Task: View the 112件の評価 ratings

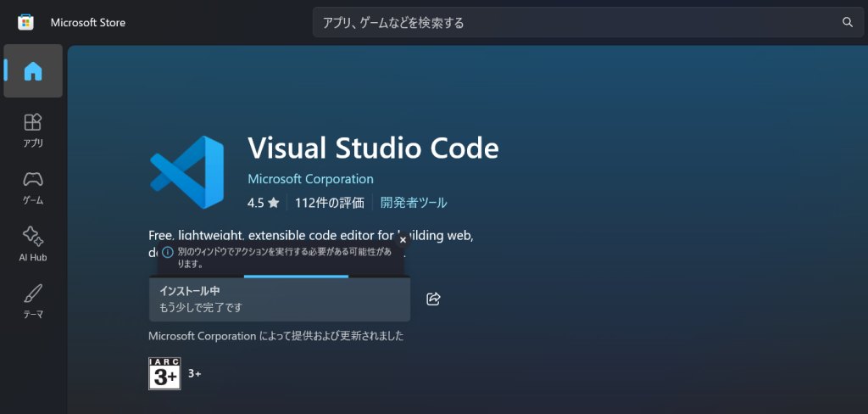Action: point(329,203)
